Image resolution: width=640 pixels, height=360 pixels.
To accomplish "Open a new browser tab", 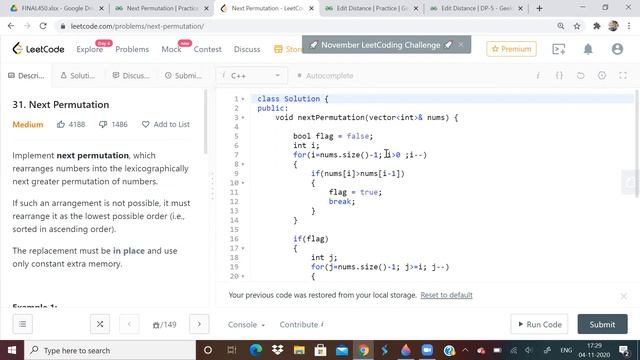I will (540, 8).
